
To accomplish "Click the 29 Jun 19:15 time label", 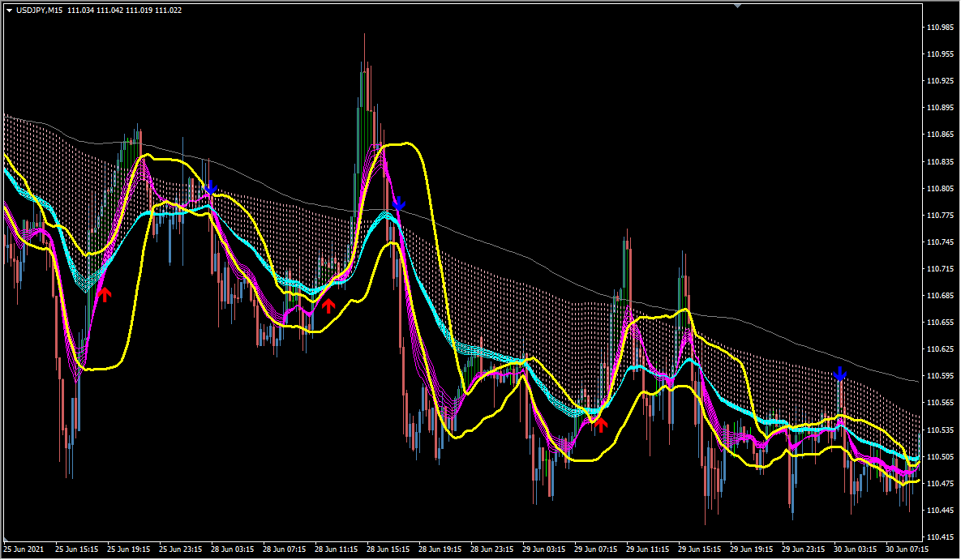I will click(x=752, y=549).
